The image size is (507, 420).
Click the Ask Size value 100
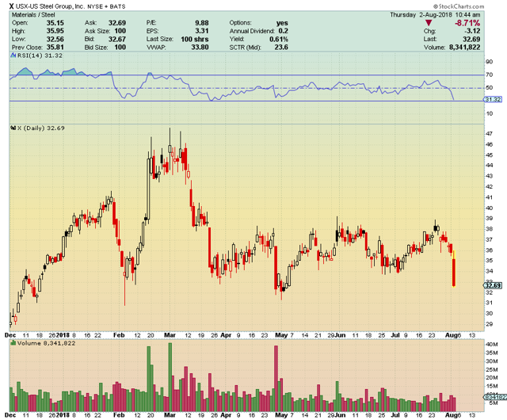[120, 31]
